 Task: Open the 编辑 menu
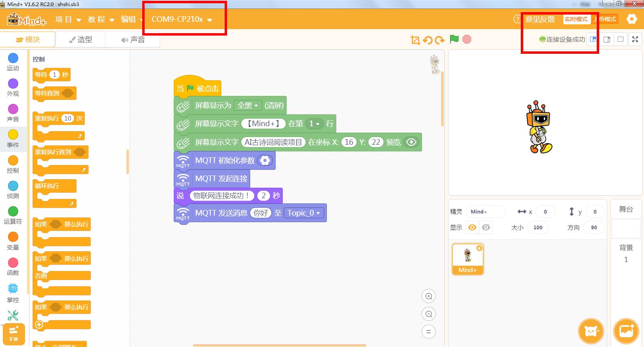pyautogui.click(x=132, y=19)
